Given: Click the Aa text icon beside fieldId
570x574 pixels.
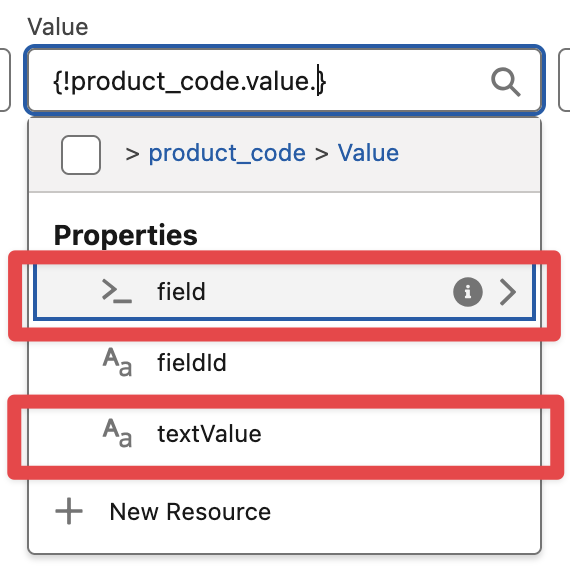Looking at the screenshot, I should coord(117,362).
